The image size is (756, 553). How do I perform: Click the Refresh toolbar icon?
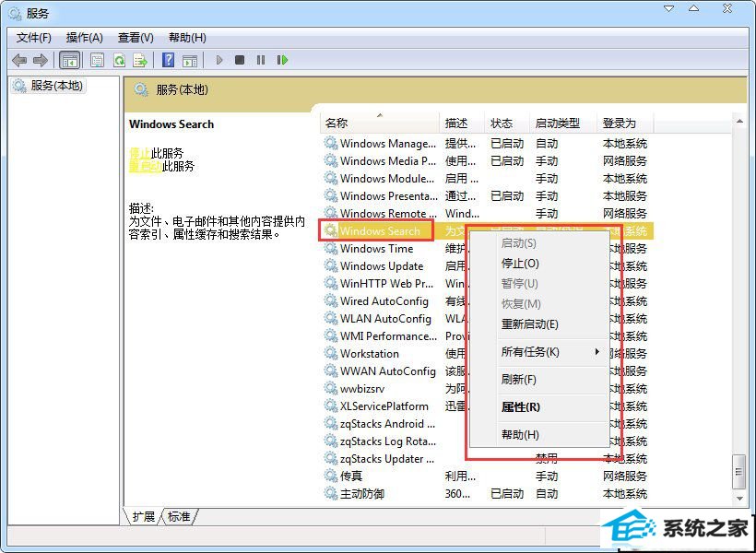click(119, 60)
